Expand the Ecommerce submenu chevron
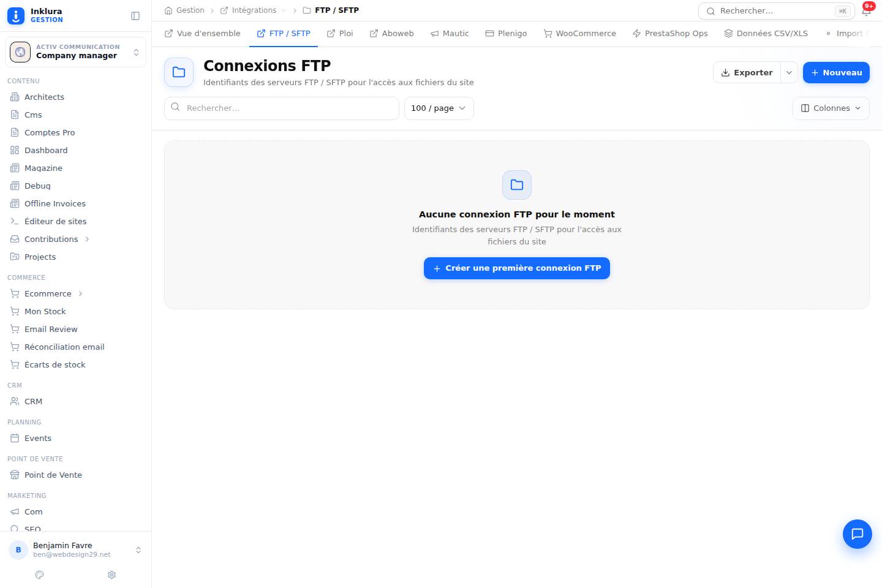Image resolution: width=882 pixels, height=588 pixels. pyautogui.click(x=80, y=293)
